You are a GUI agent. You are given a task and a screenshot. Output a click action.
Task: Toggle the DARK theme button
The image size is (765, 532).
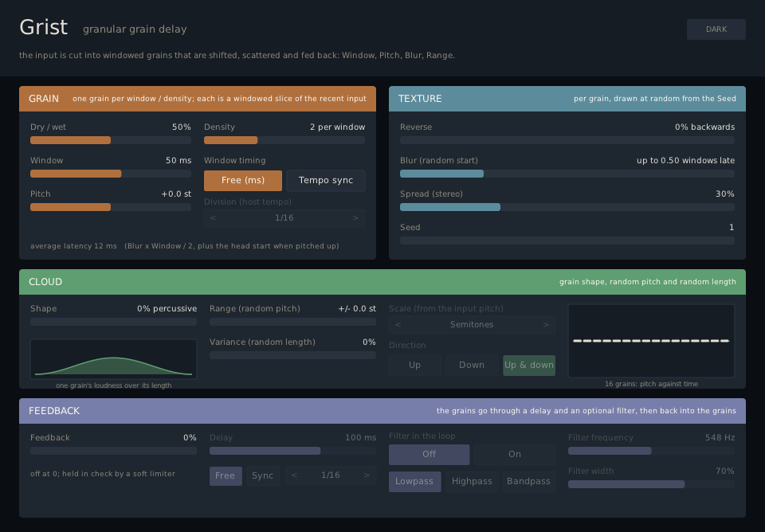716,29
